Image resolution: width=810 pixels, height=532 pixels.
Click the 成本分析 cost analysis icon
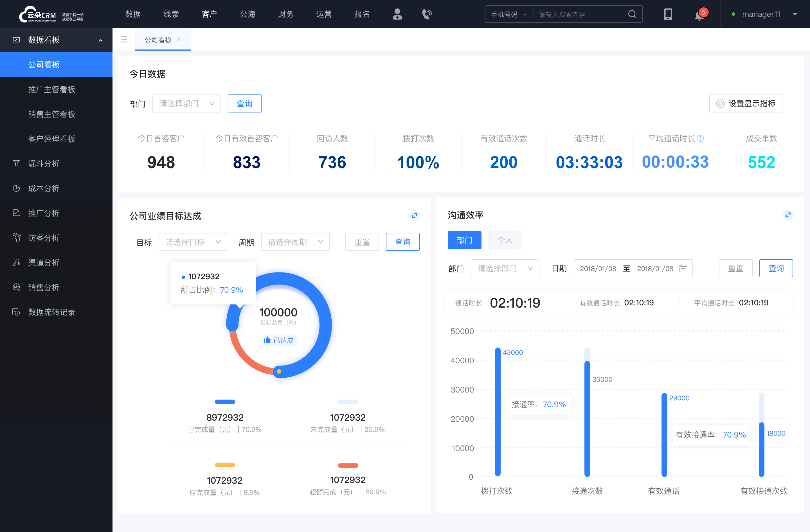16,188
